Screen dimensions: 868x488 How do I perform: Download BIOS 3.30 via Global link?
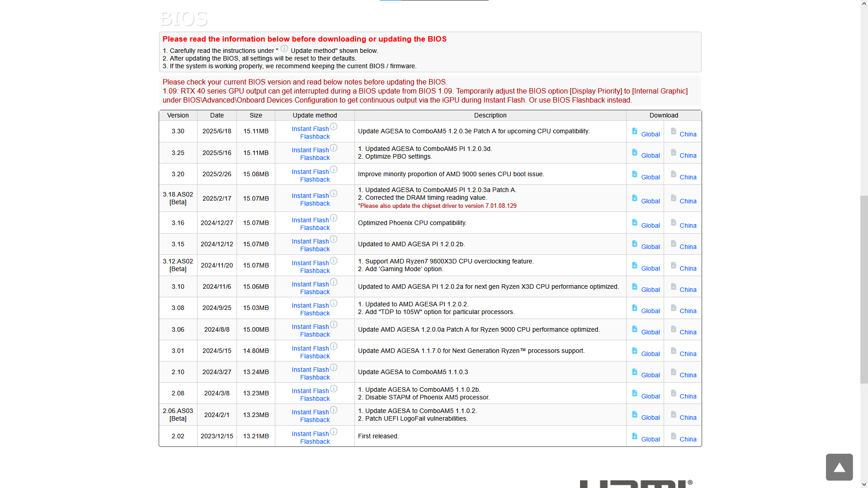click(x=650, y=134)
